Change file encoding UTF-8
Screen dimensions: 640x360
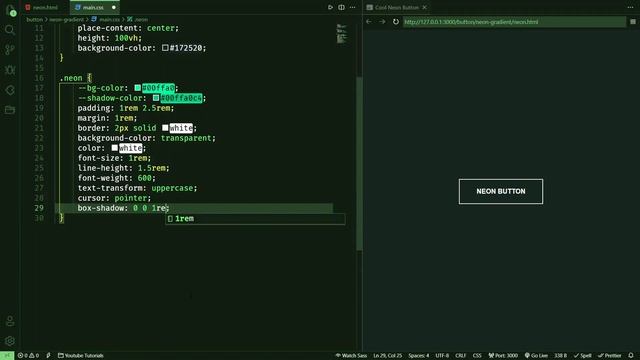(x=442, y=356)
